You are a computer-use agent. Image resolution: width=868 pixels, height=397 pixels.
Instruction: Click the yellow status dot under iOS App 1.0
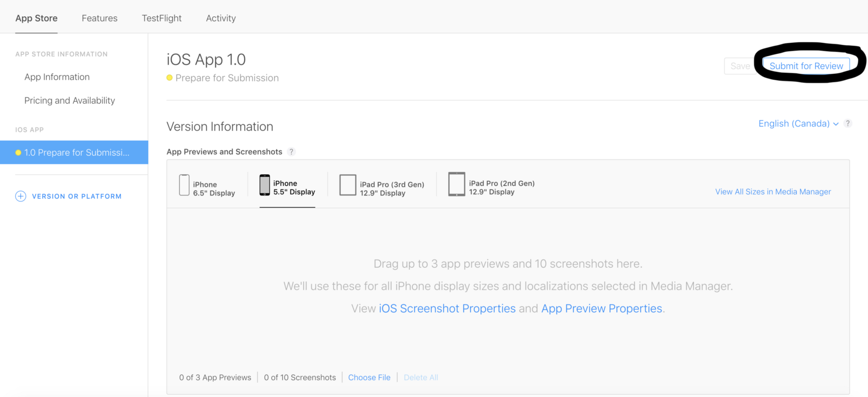click(170, 78)
